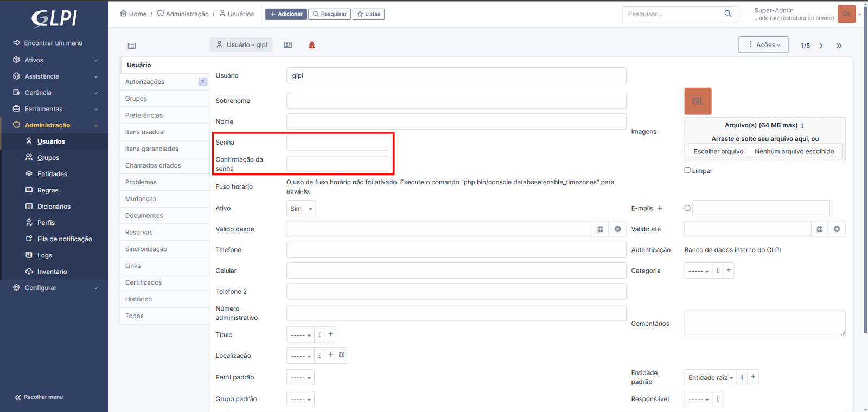This screenshot has width=868, height=412.
Task: Click into the Senha password field
Action: click(x=337, y=143)
